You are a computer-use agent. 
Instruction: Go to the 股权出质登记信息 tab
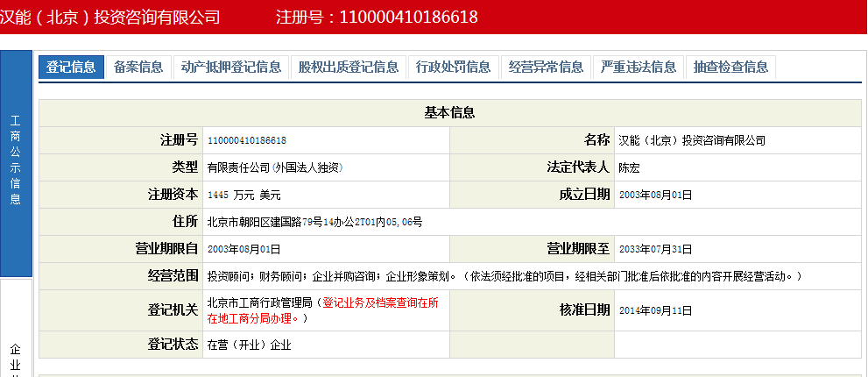349,68
